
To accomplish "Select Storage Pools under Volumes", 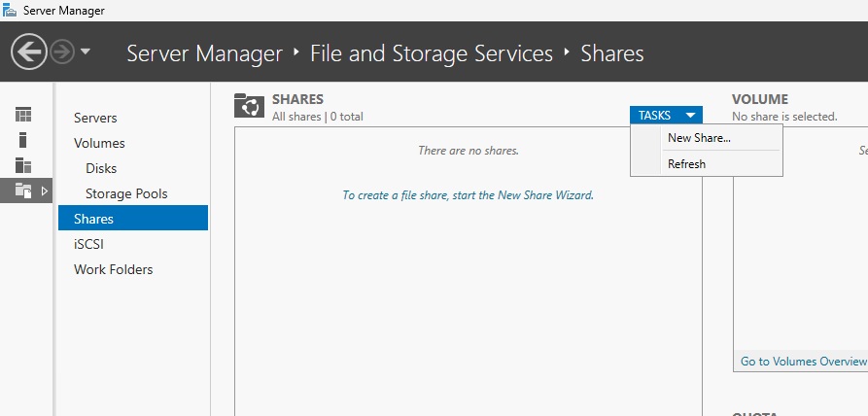I will coord(126,193).
